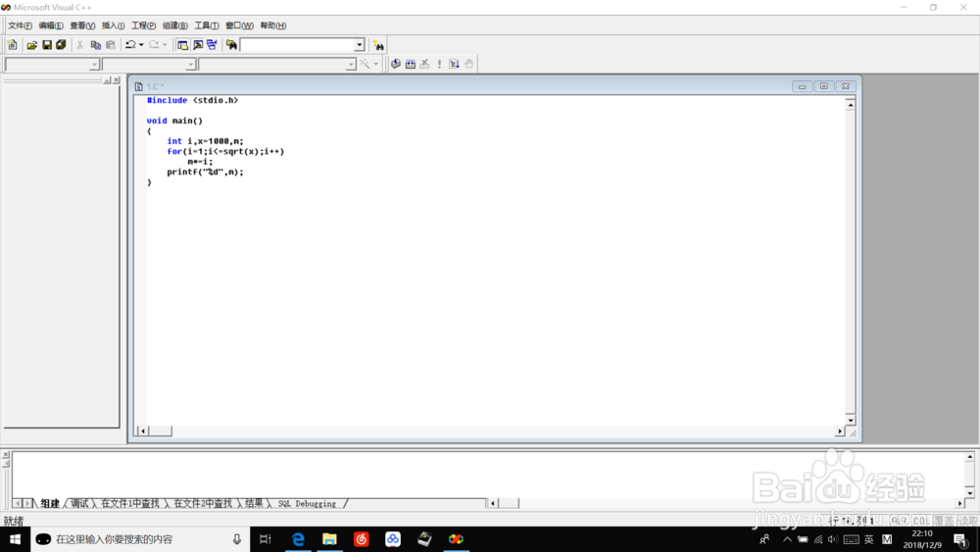Open the 窗口(W) menu
Image resolution: width=980 pixels, height=552 pixels.
click(239, 25)
